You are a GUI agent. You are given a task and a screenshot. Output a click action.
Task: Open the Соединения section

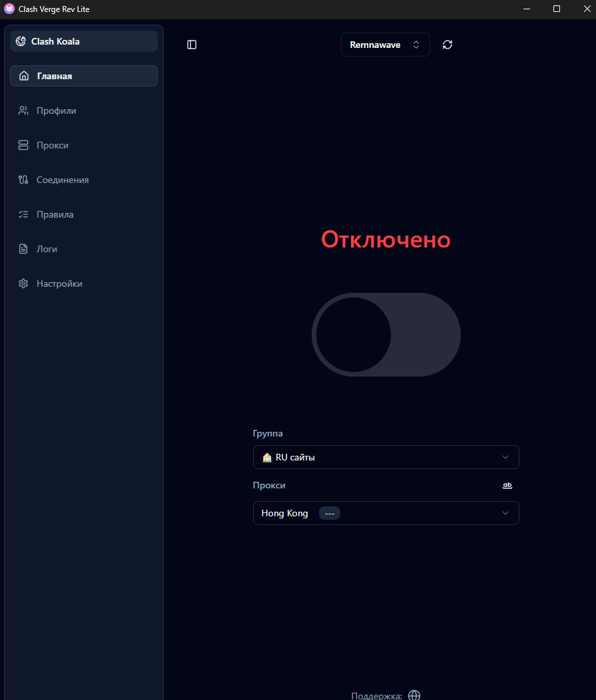[x=63, y=180]
